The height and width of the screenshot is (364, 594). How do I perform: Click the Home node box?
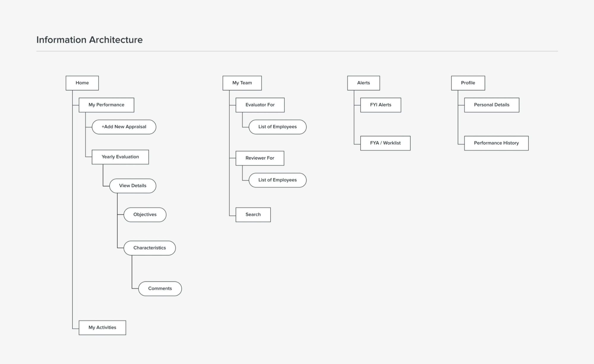[x=82, y=83]
